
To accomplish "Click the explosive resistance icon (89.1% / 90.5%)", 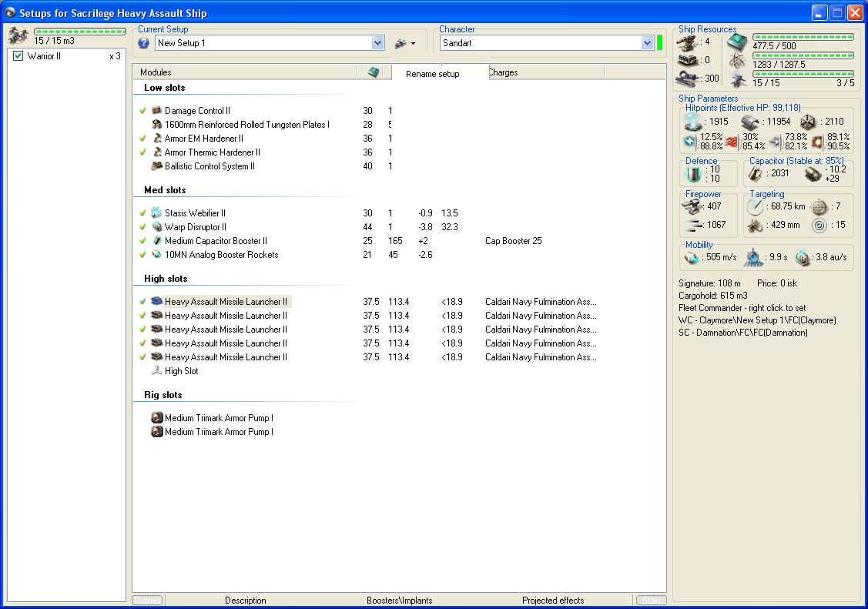I will (817, 142).
